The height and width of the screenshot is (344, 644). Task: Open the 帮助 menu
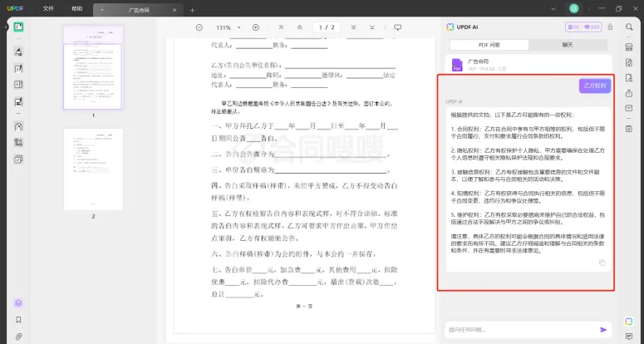click(77, 8)
